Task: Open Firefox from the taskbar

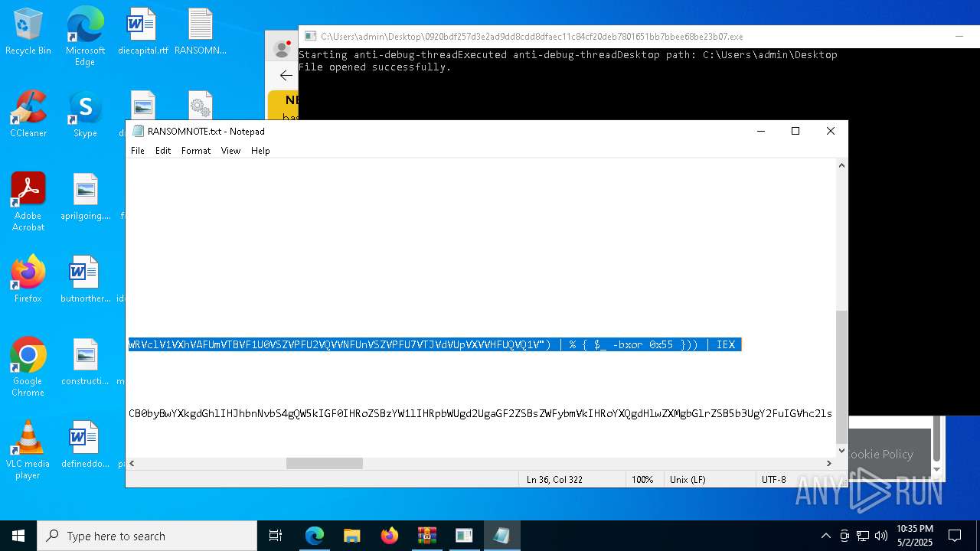Action: (390, 536)
